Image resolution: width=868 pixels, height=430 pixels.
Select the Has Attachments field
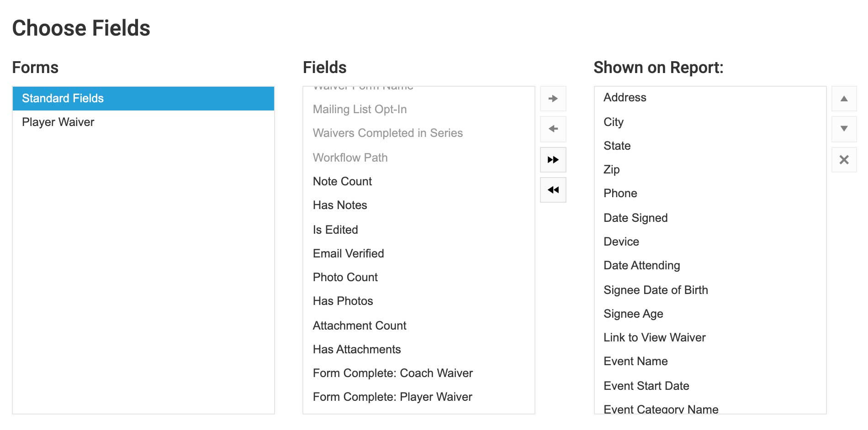pos(356,349)
